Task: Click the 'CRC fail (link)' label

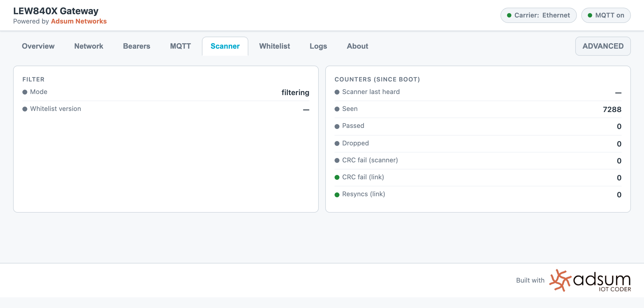Action: click(x=363, y=177)
